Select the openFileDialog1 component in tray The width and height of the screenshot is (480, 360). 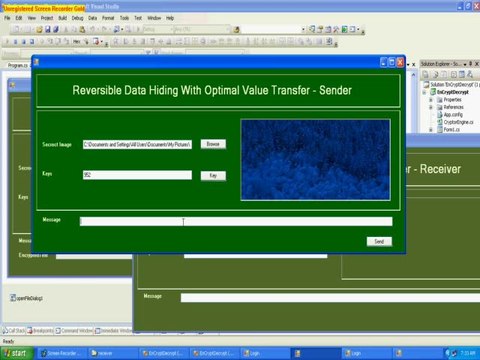click(26, 298)
